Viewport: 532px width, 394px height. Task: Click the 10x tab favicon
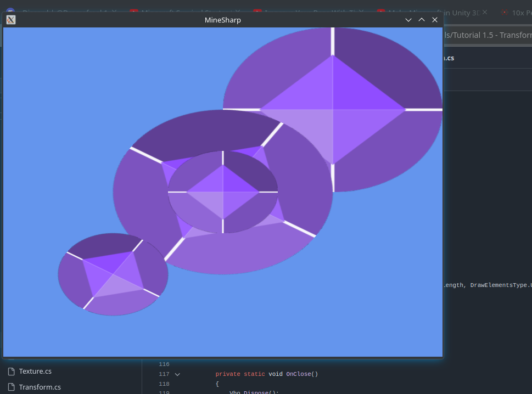point(505,13)
